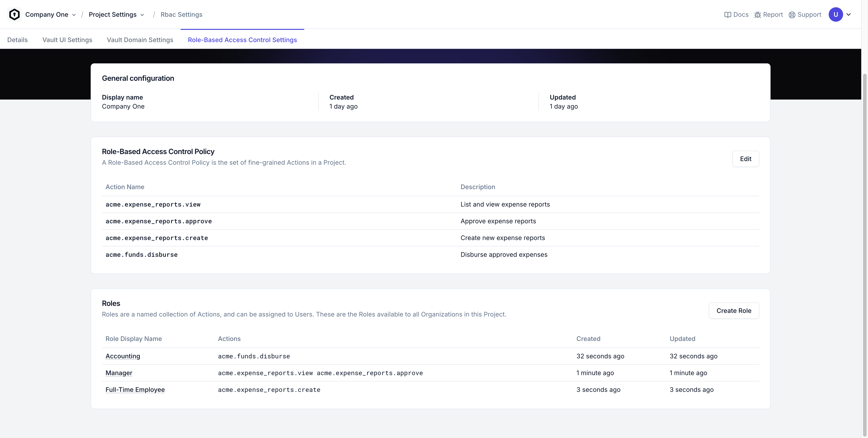Click the Report bug icon

[x=757, y=15]
